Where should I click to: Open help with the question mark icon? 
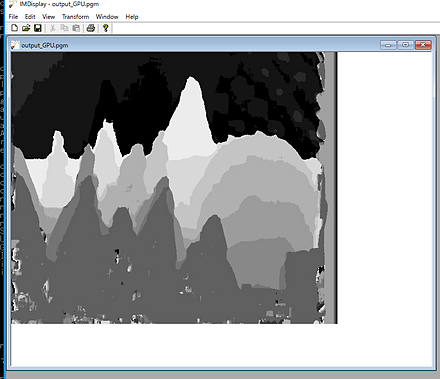pos(106,28)
